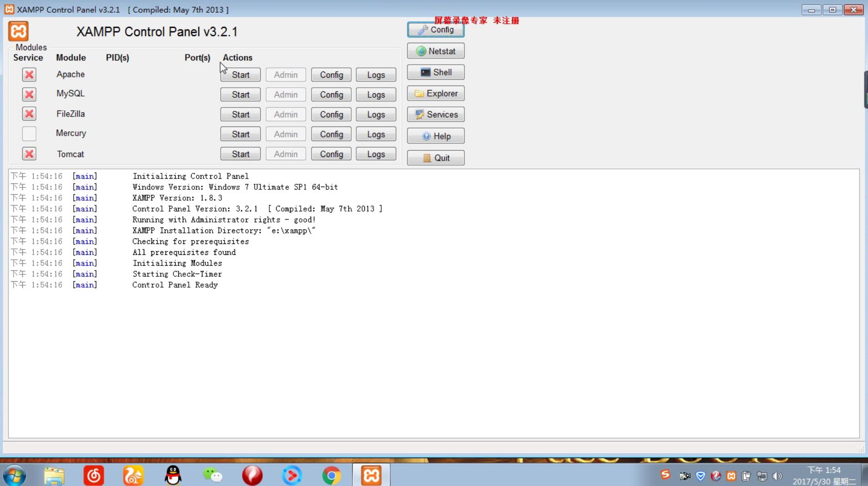View Tomcat Logs

pos(376,154)
